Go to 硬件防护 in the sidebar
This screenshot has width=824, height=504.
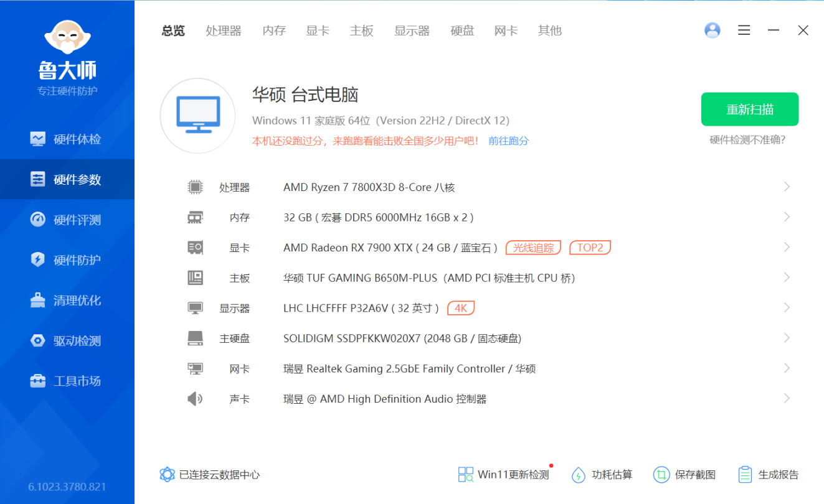[67, 260]
